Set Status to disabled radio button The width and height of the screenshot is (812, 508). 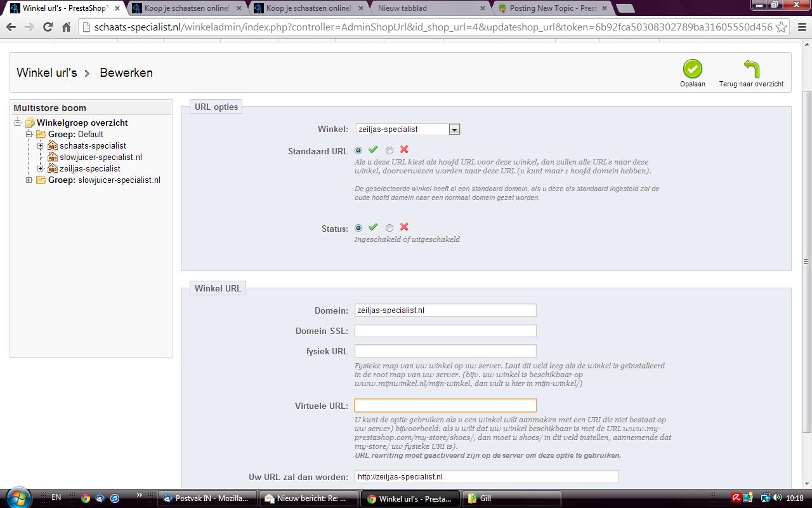click(x=390, y=228)
